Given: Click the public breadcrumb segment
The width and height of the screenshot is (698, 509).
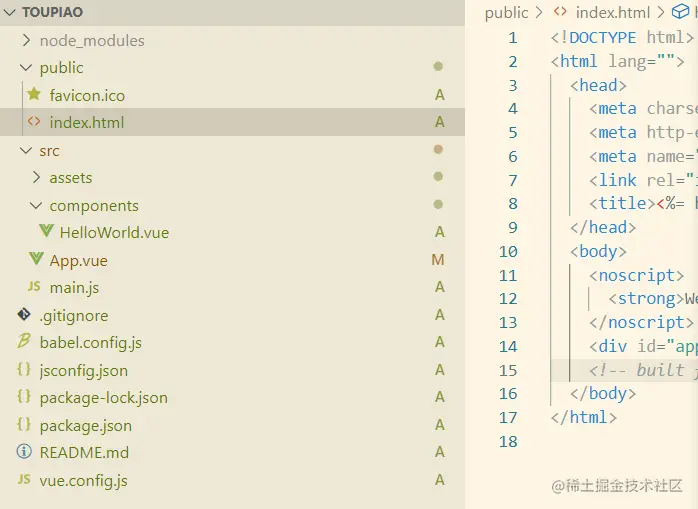Looking at the screenshot, I should point(507,13).
